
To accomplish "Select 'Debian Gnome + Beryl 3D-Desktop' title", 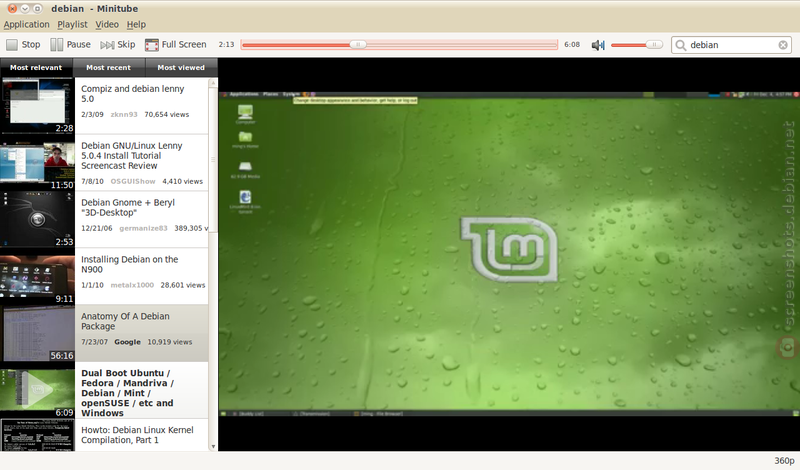I will tap(128, 208).
